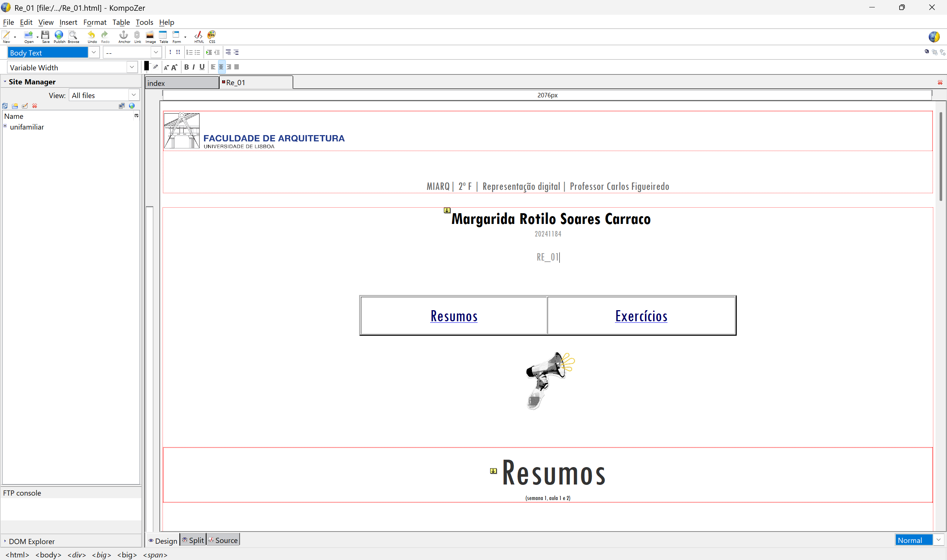The image size is (947, 560).
Task: Switch to Source view
Action: coord(223,540)
